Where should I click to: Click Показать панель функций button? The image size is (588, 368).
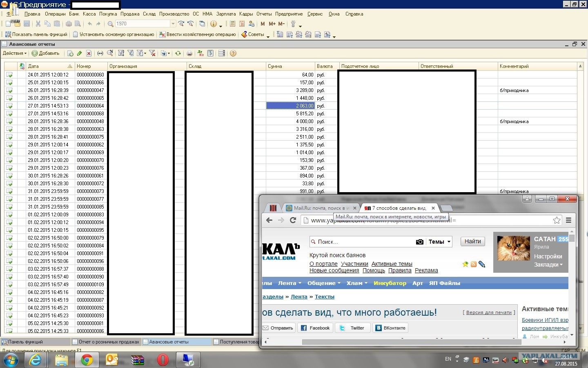point(36,34)
